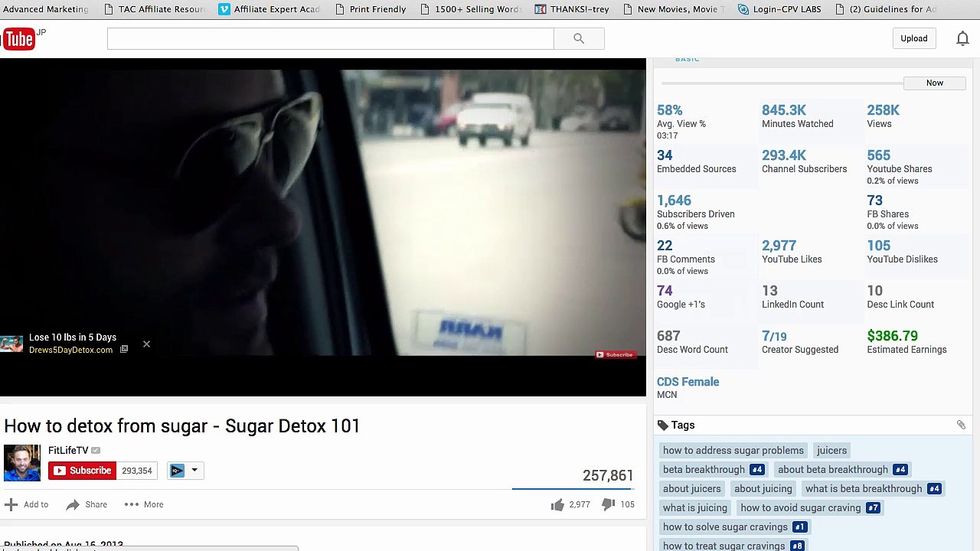Click the Upload button

pos(913,38)
